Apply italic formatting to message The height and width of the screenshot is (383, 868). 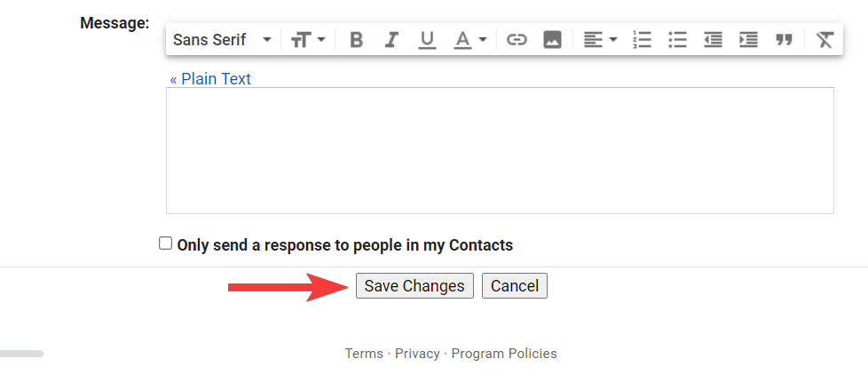click(391, 40)
